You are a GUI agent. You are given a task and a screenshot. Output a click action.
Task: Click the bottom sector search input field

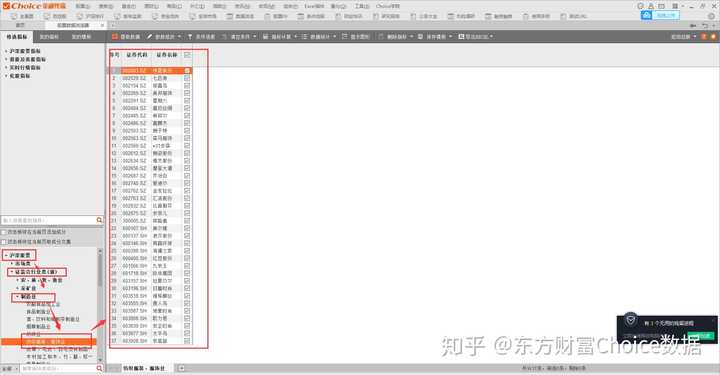coord(57,369)
